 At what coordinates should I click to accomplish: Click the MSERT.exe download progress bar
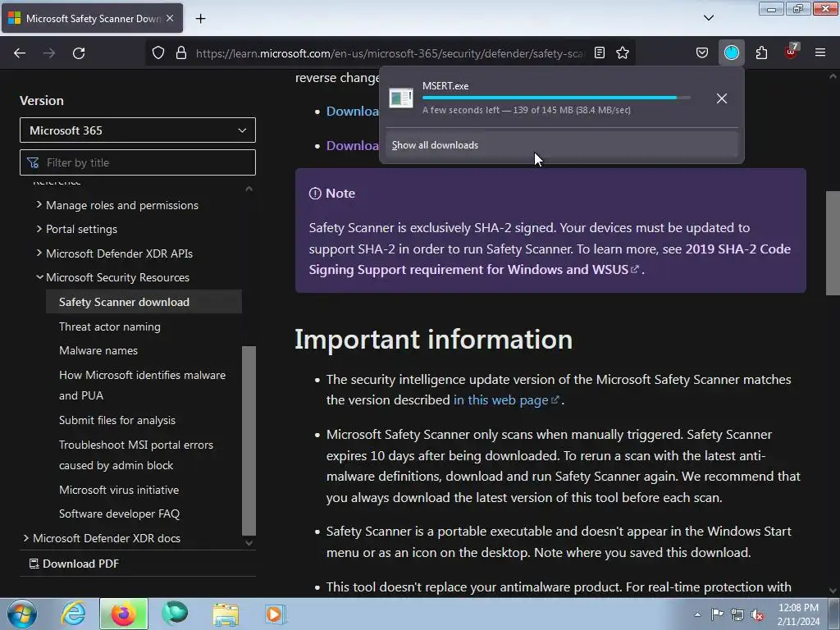(x=556, y=98)
